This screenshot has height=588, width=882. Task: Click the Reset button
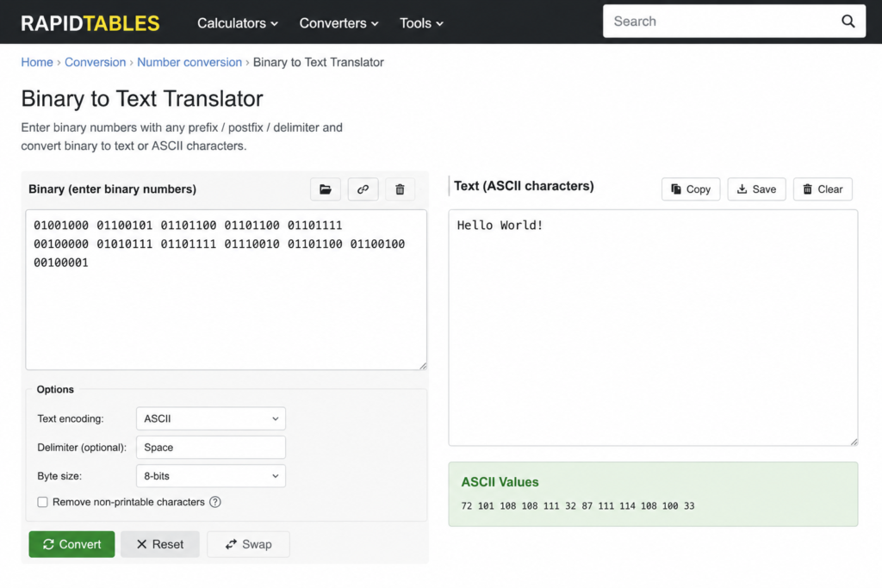coord(160,544)
